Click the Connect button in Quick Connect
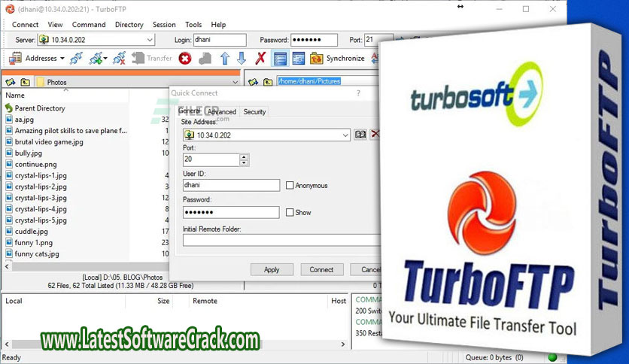The height and width of the screenshot is (364, 629). 321,270
